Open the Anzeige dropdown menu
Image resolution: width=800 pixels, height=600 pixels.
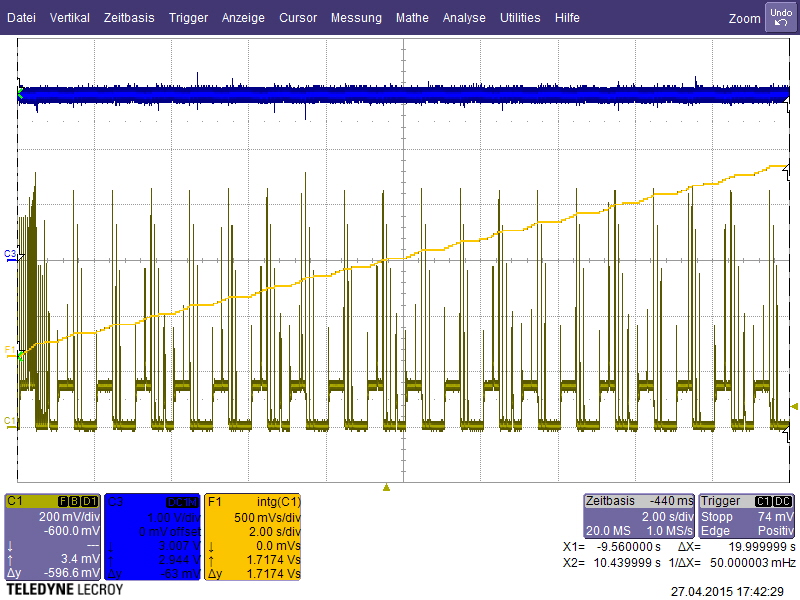(243, 17)
